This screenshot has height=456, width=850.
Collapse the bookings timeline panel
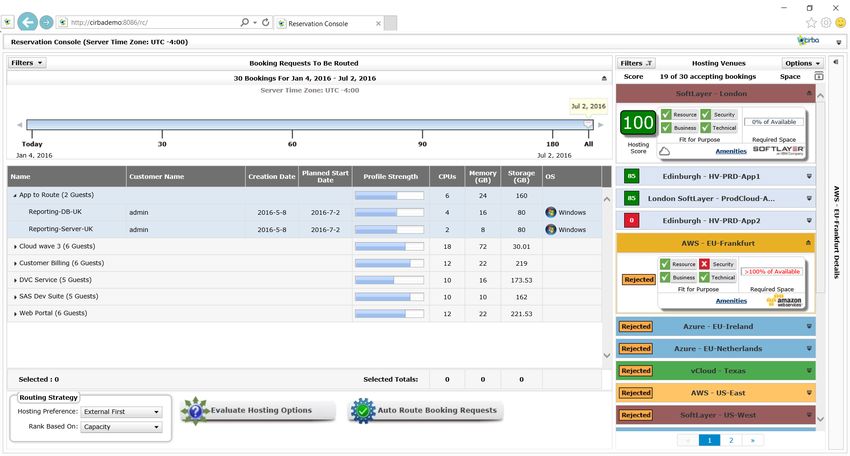pyautogui.click(x=604, y=79)
